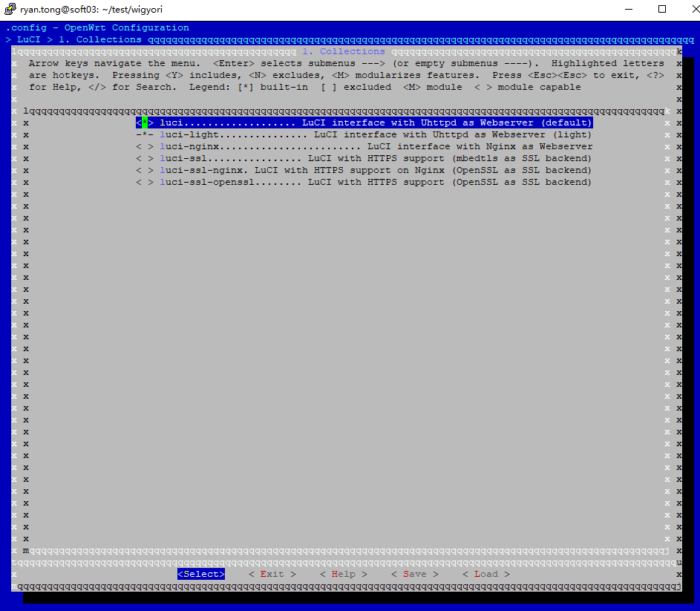Toggle the < > marker for luci-ssl
The image size is (700, 611).
pos(145,158)
